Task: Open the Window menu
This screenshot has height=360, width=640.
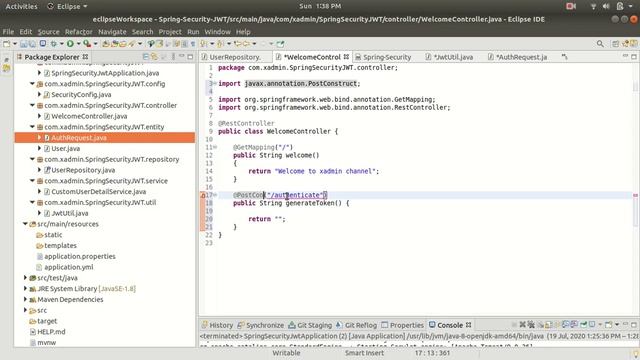Action: [x=218, y=31]
